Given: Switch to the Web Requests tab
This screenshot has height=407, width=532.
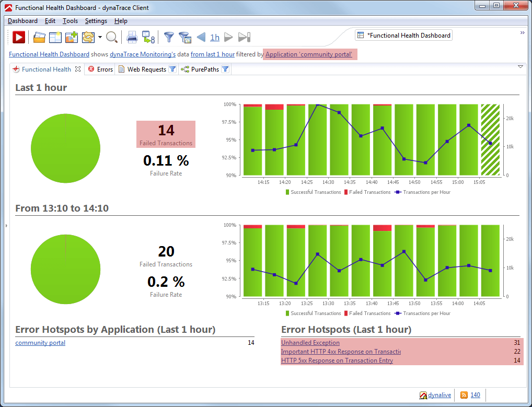Looking at the screenshot, I should 146,69.
